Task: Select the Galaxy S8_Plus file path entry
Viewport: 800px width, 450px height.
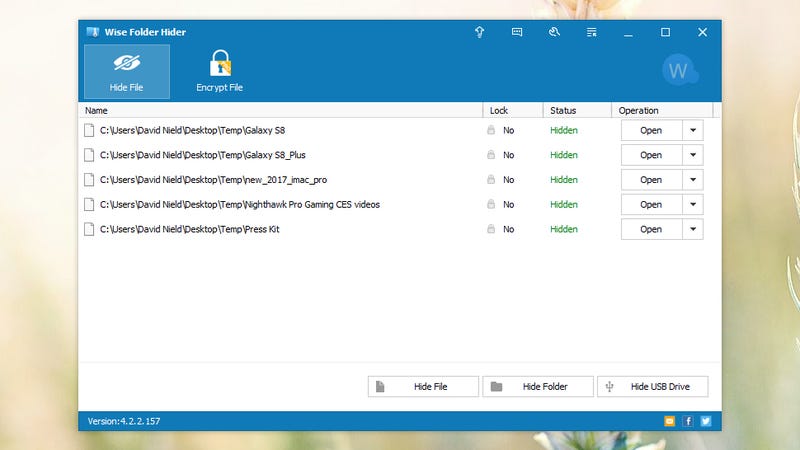Action: 203,155
